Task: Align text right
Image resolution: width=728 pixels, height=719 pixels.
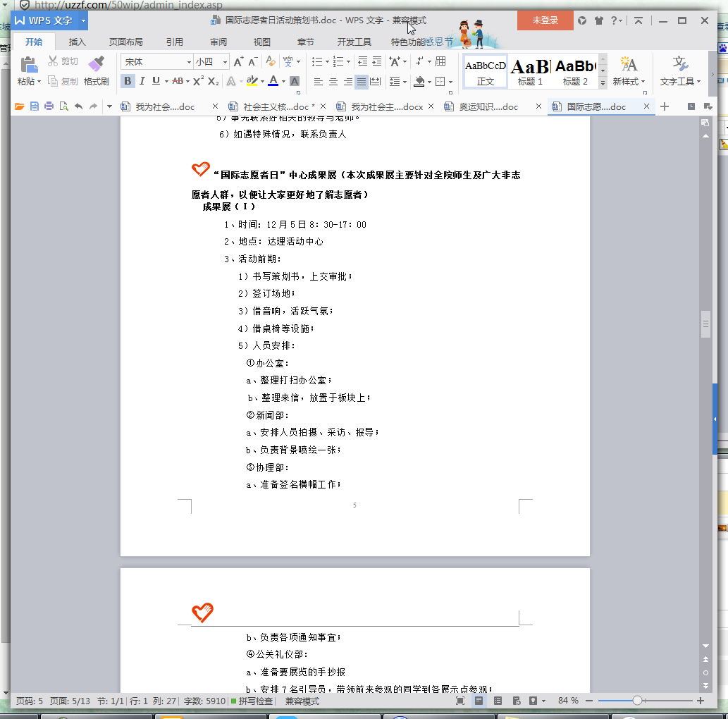Action: pyautogui.click(x=347, y=82)
